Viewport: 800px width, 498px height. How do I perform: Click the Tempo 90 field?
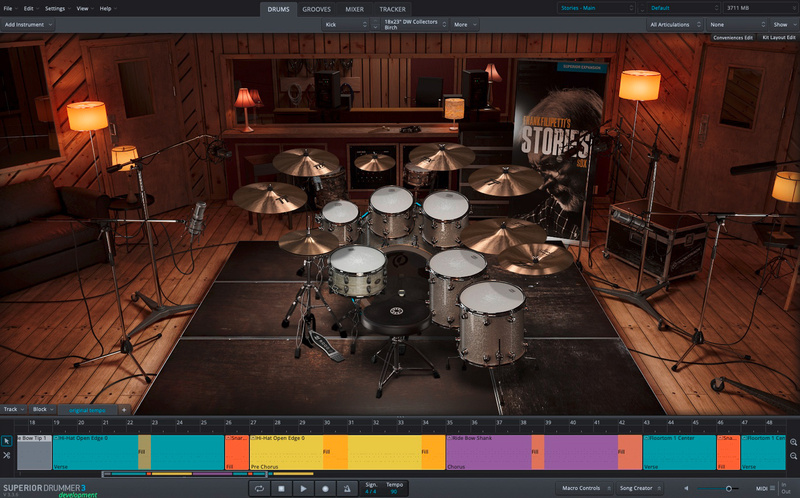[x=394, y=488]
